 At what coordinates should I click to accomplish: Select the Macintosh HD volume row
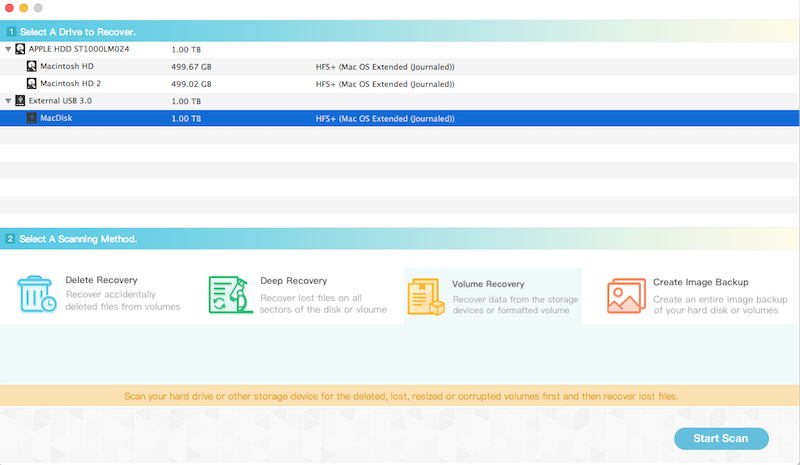click(x=400, y=66)
